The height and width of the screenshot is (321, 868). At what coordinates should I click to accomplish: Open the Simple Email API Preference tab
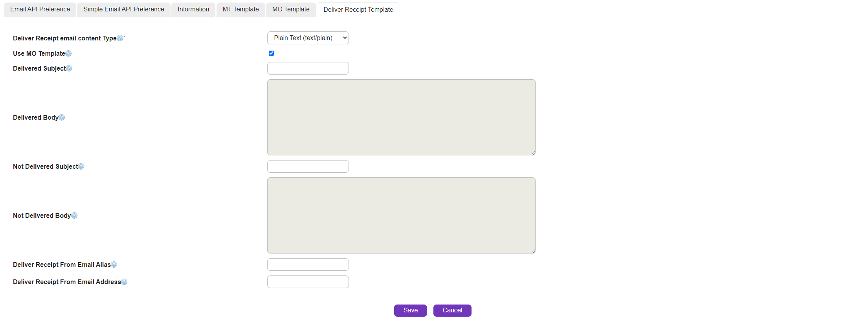(x=124, y=9)
